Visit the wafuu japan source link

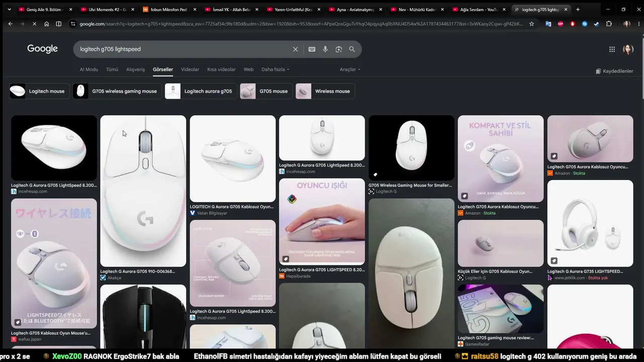(30, 339)
